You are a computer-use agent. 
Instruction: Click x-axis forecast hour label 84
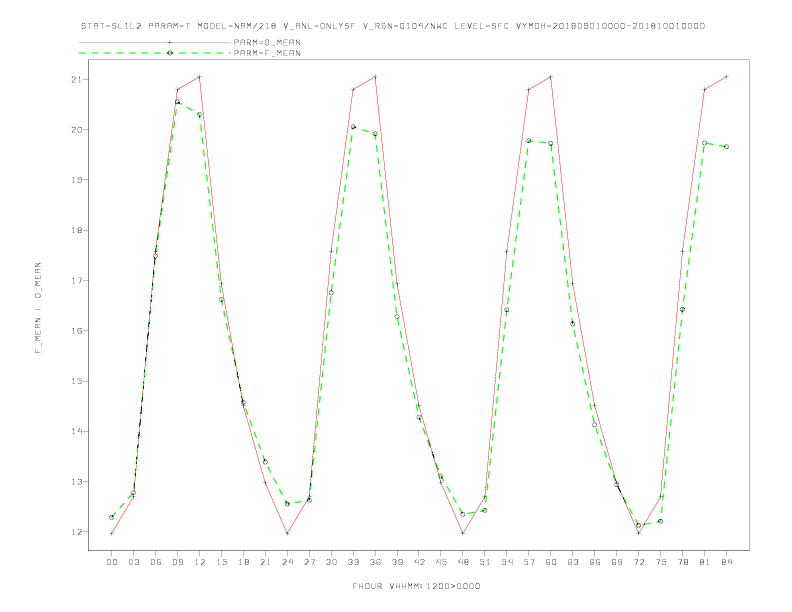(727, 562)
